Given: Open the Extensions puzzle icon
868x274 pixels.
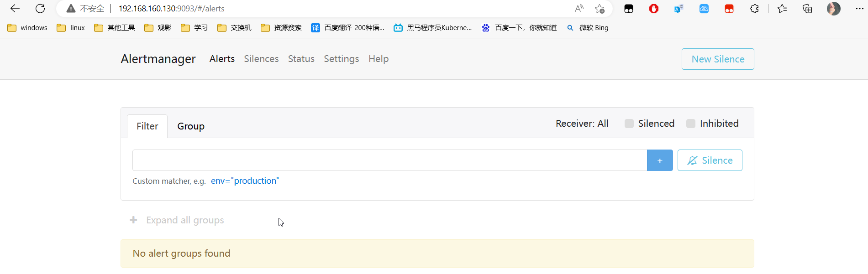Looking at the screenshot, I should coord(754,9).
